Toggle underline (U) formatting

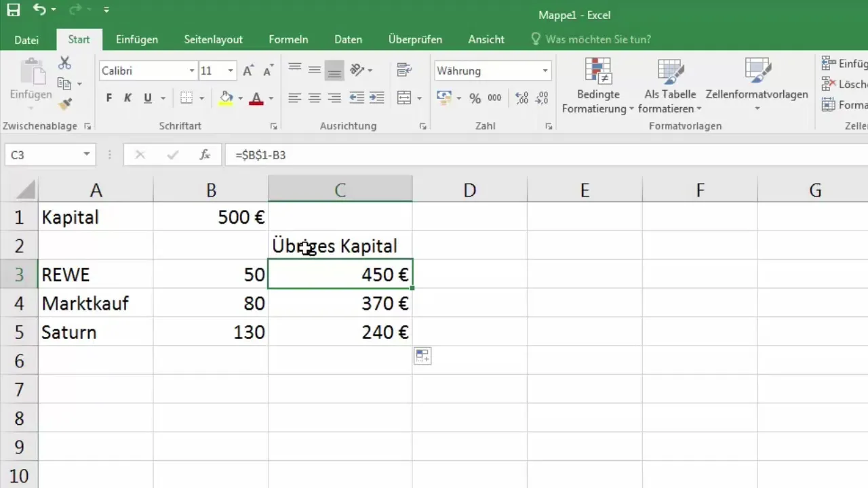coord(148,98)
